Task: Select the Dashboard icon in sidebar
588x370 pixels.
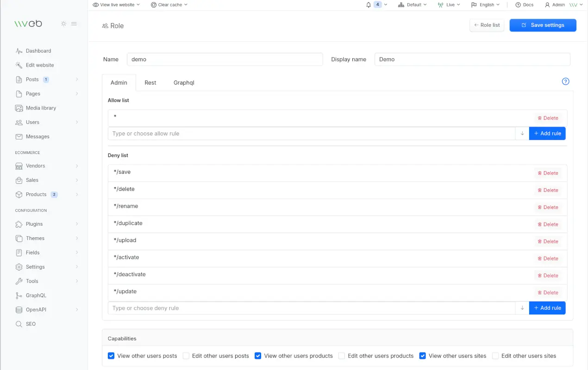Action: pos(19,51)
